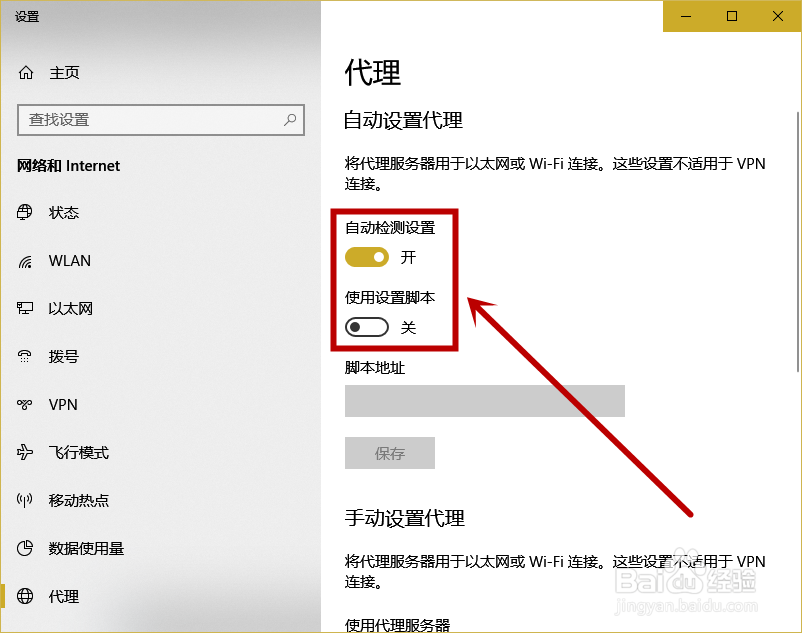This screenshot has height=633, width=802.
Task: Close the 设置 window
Action: pyautogui.click(x=778, y=16)
